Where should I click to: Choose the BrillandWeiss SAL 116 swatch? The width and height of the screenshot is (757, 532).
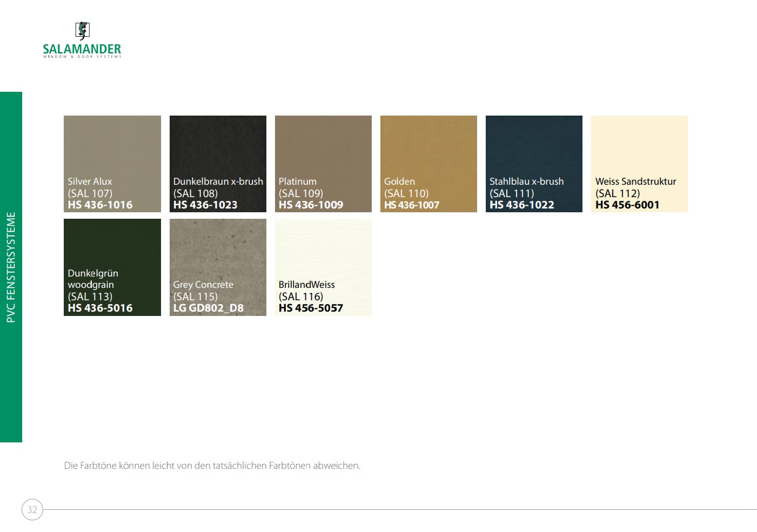[x=323, y=267]
